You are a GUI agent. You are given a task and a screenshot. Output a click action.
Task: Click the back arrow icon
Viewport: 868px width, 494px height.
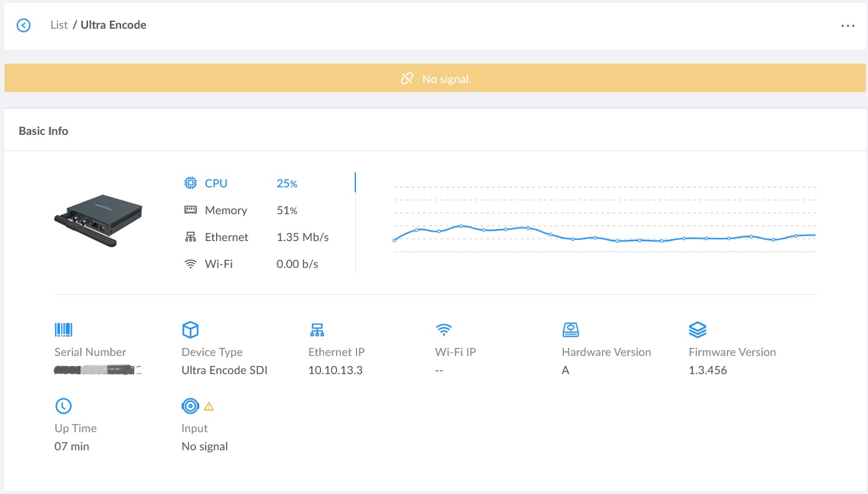pyautogui.click(x=24, y=26)
